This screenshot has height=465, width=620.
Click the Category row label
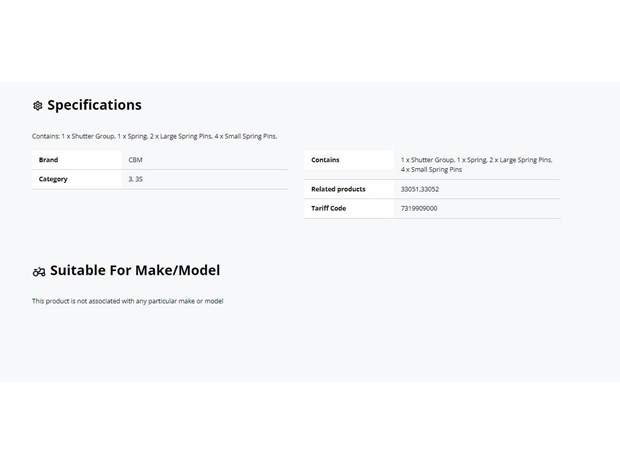pos(53,179)
